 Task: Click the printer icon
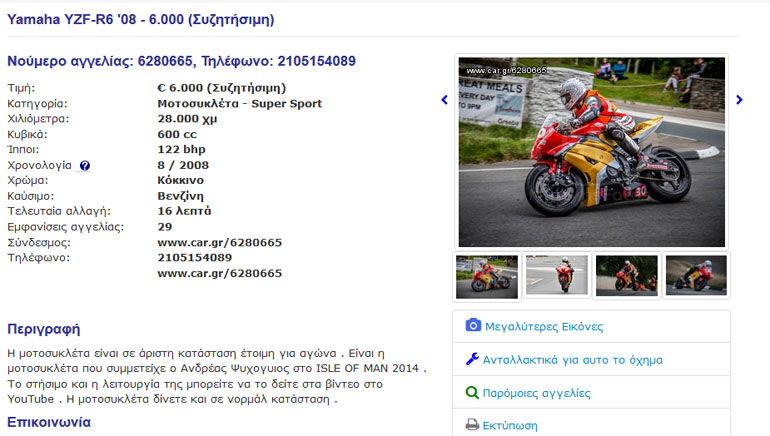click(472, 425)
